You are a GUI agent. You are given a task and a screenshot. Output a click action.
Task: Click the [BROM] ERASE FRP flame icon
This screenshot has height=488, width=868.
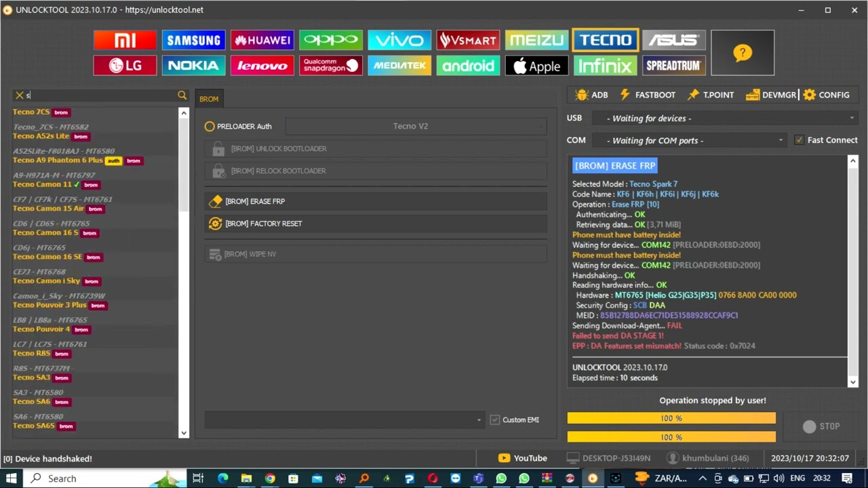point(215,201)
